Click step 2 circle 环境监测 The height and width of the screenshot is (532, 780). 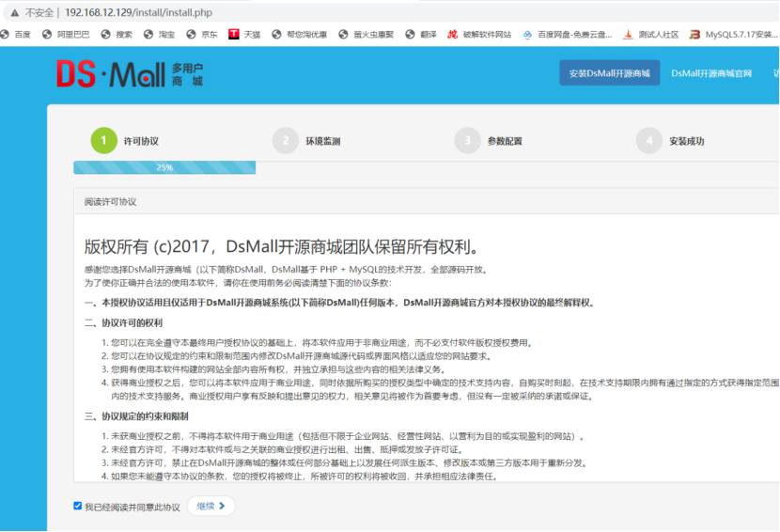pyautogui.click(x=286, y=141)
